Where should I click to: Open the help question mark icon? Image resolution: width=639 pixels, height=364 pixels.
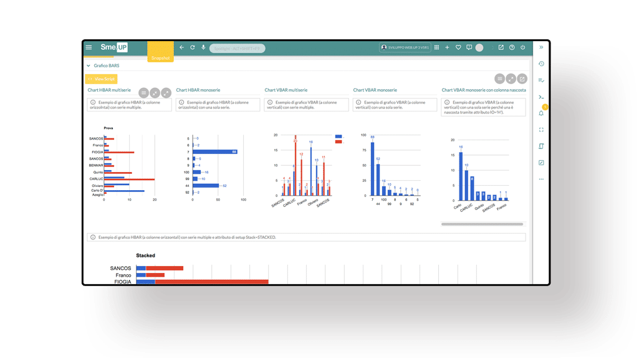point(512,47)
